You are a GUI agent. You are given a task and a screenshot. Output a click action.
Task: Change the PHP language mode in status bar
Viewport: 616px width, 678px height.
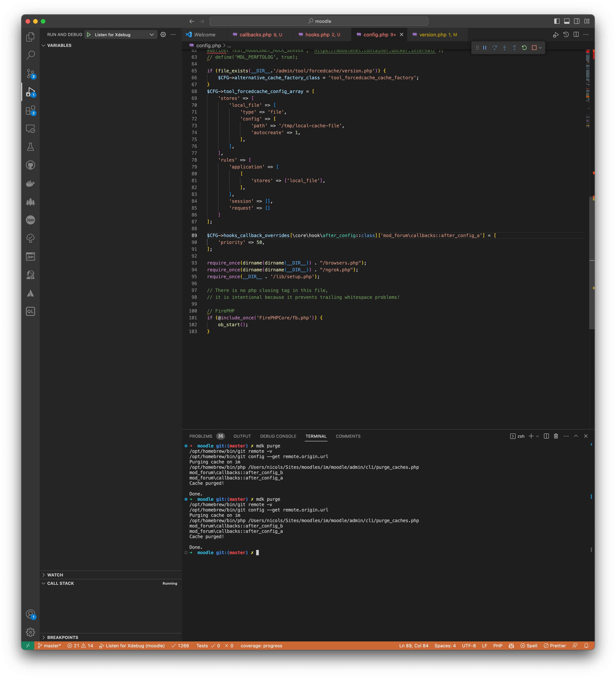(x=498, y=646)
